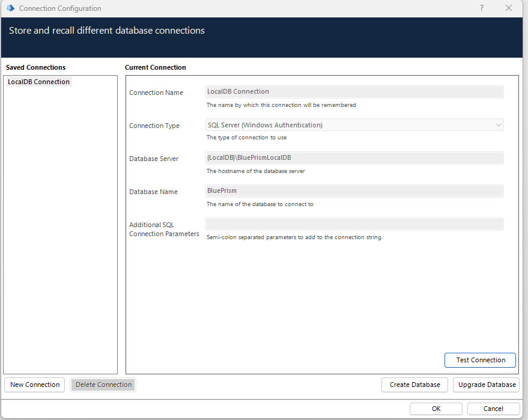Click the Database Server input field

click(354, 158)
